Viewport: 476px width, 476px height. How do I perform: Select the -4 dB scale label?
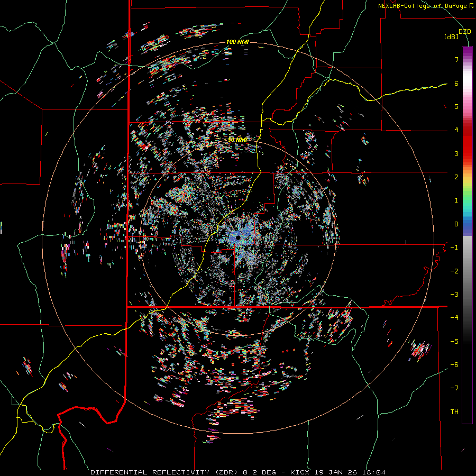(454, 318)
